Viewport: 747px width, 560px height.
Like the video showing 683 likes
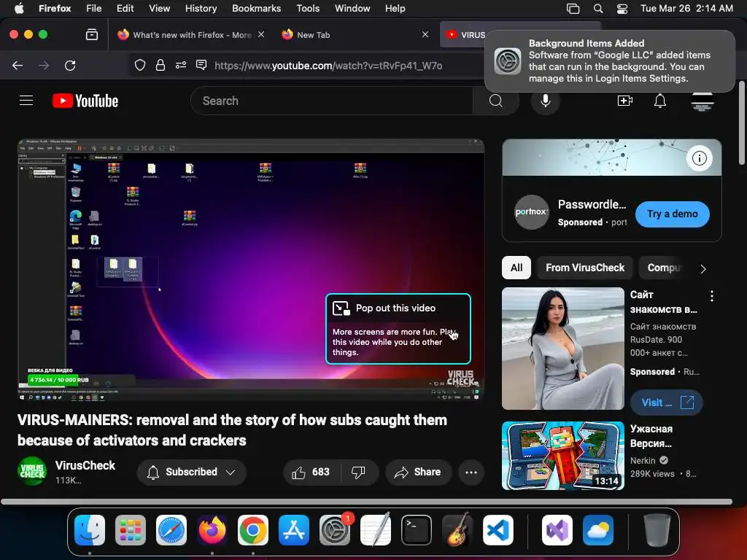click(x=311, y=472)
